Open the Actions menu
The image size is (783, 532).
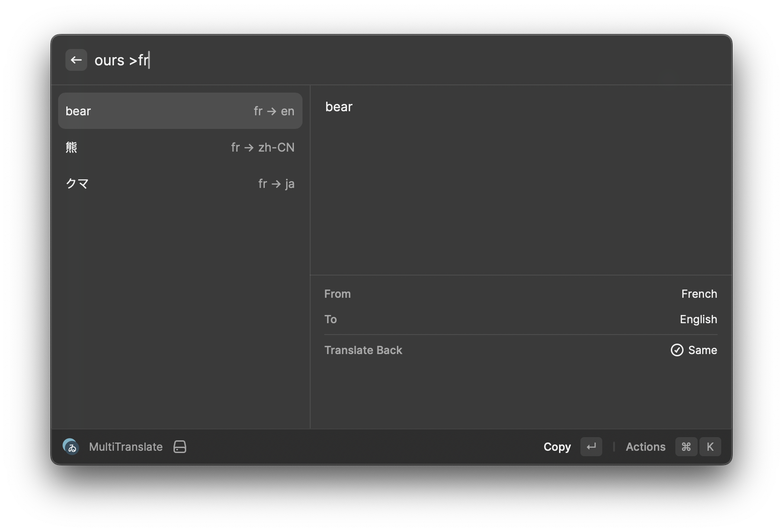[645, 447]
